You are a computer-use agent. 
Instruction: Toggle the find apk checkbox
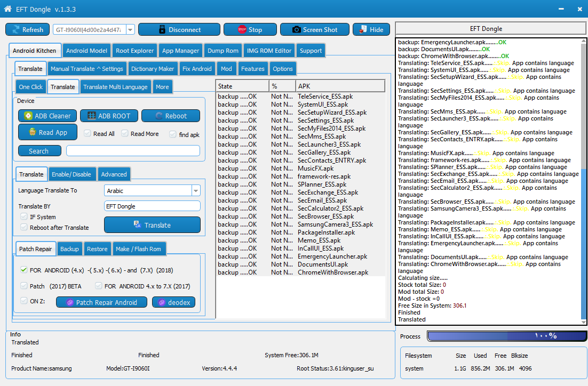tap(173, 134)
